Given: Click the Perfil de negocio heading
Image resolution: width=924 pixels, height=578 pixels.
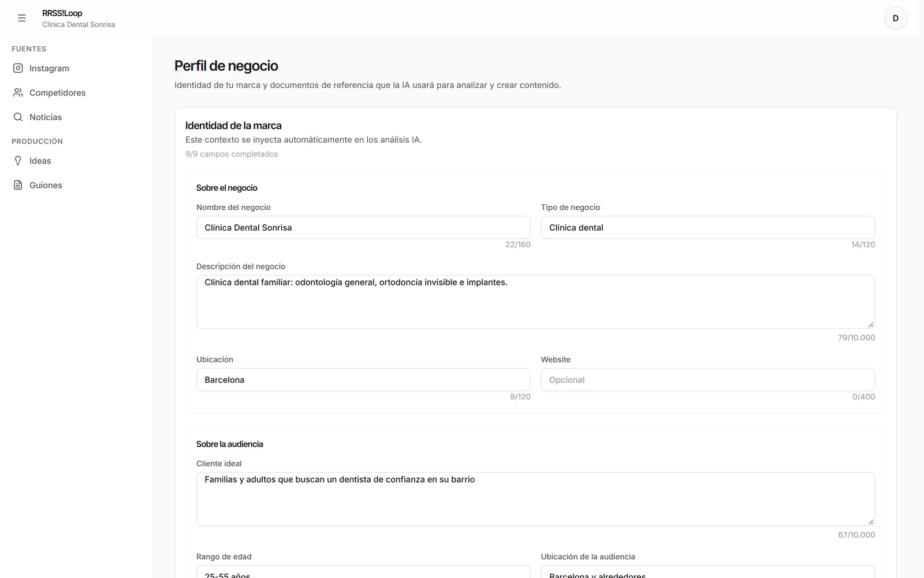Looking at the screenshot, I should point(226,66).
